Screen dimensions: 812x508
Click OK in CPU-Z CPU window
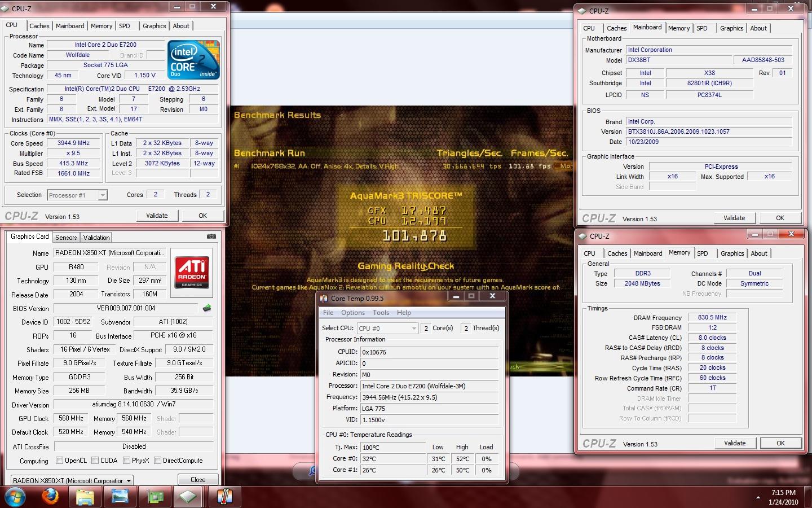pyautogui.click(x=202, y=216)
